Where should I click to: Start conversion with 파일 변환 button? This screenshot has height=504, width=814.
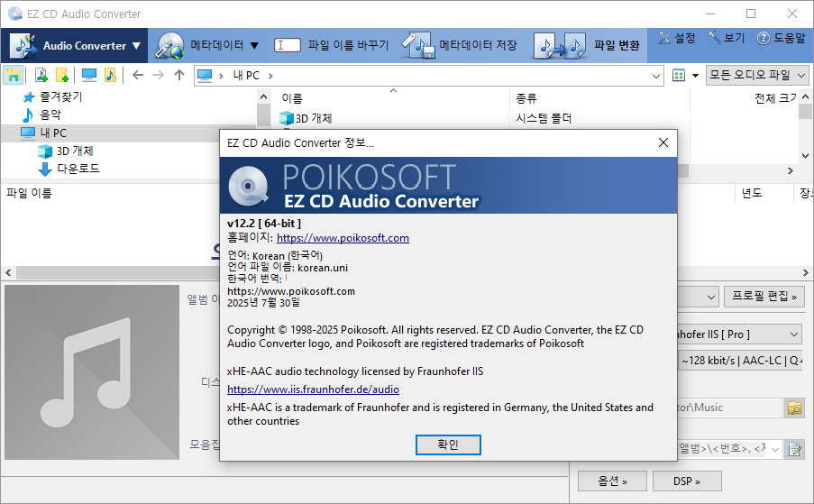click(587, 46)
